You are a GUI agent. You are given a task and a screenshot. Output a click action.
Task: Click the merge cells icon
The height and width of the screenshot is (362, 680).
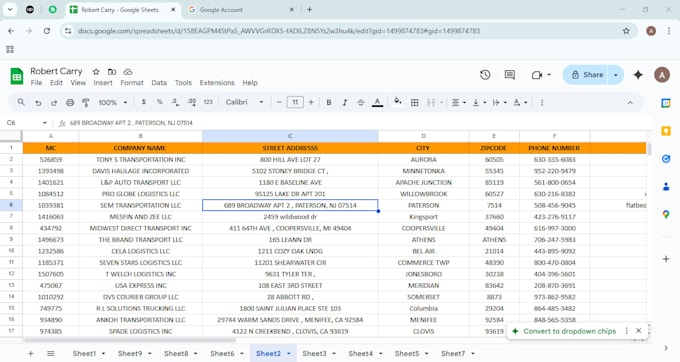click(431, 103)
